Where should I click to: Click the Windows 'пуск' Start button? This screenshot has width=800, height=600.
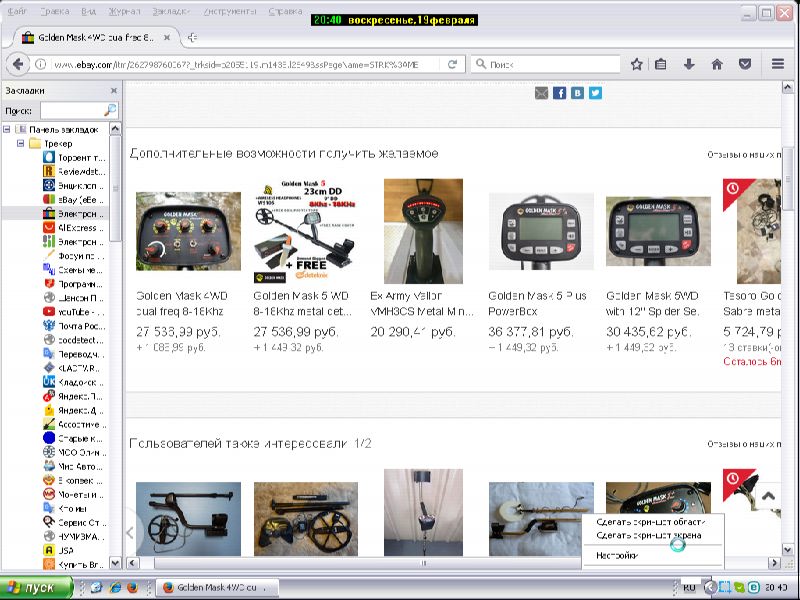pyautogui.click(x=37, y=587)
